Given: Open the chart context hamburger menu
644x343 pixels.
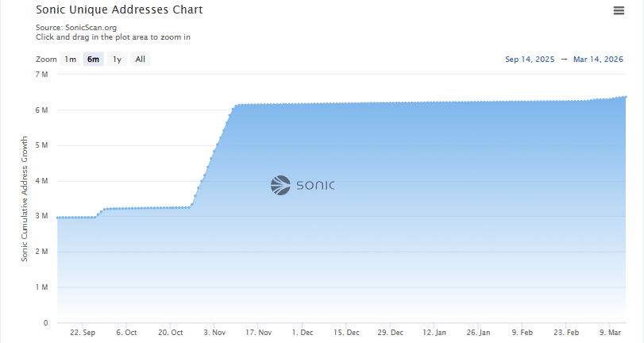Looking at the screenshot, I should click(619, 10).
